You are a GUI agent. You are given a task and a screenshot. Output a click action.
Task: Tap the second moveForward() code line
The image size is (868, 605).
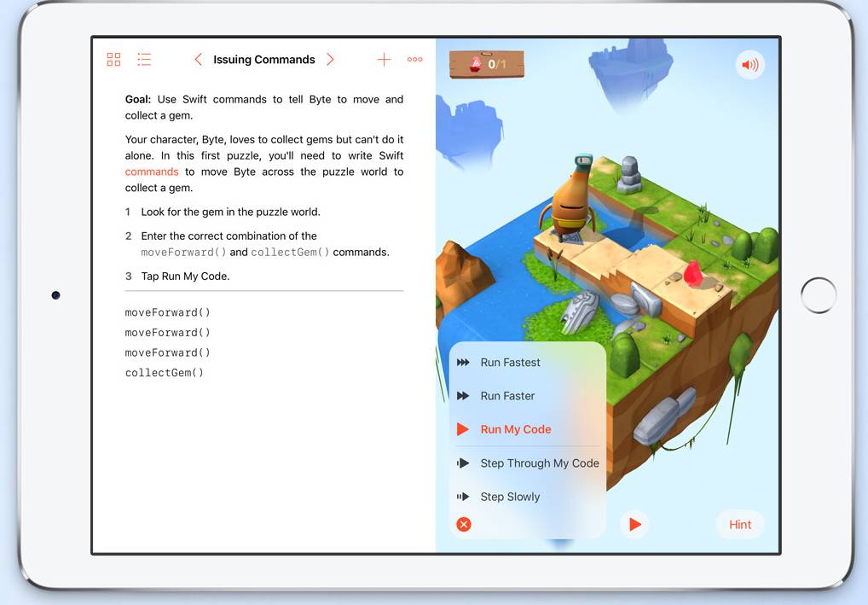tap(168, 333)
